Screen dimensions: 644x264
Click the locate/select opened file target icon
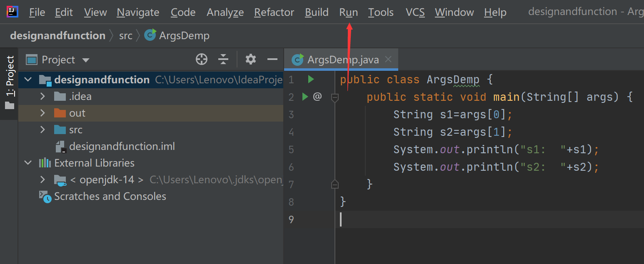pos(202,60)
